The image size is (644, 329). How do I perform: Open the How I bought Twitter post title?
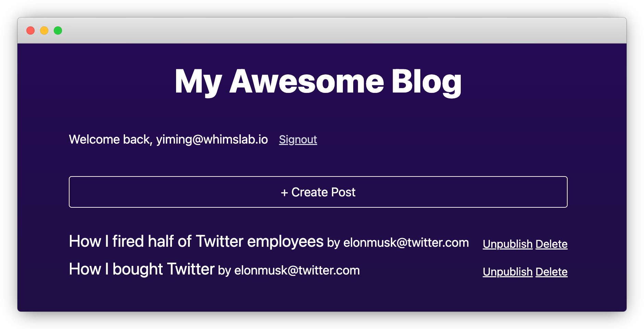[141, 269]
